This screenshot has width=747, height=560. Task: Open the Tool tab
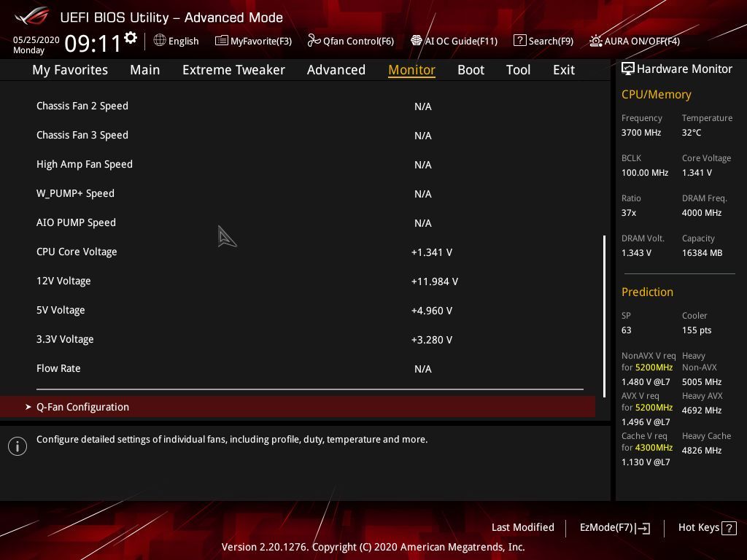518,69
